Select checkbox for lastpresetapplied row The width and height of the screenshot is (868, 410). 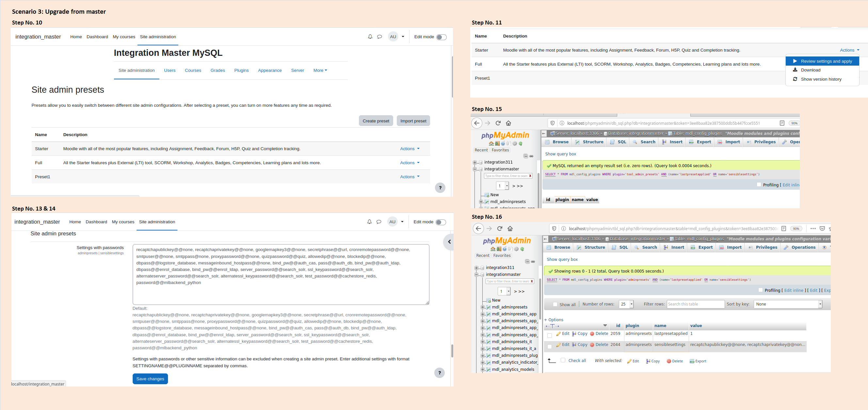click(550, 336)
